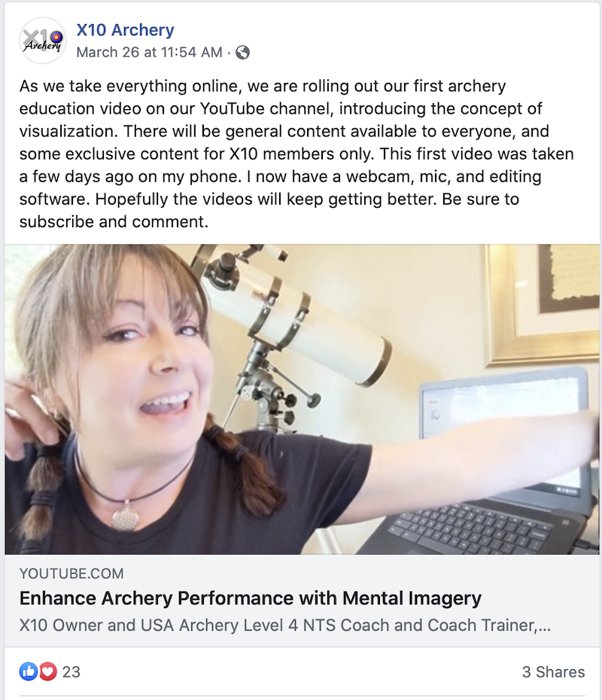Open the YouTube video thumbnail preview

302,399
